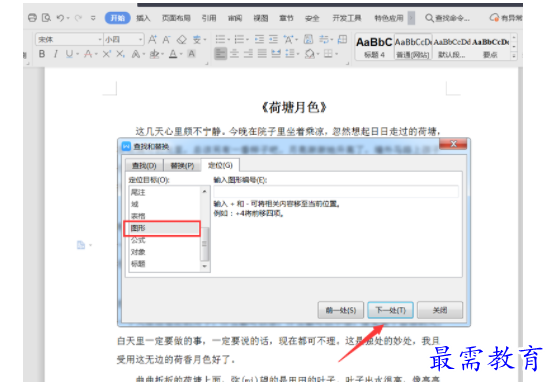Expand the line spacing dropdown arrow

[298, 54]
